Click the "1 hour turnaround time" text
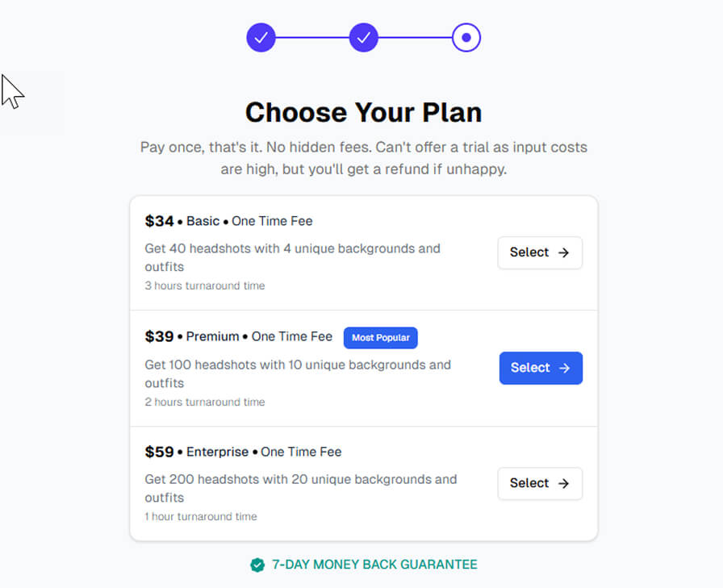 [x=201, y=516]
